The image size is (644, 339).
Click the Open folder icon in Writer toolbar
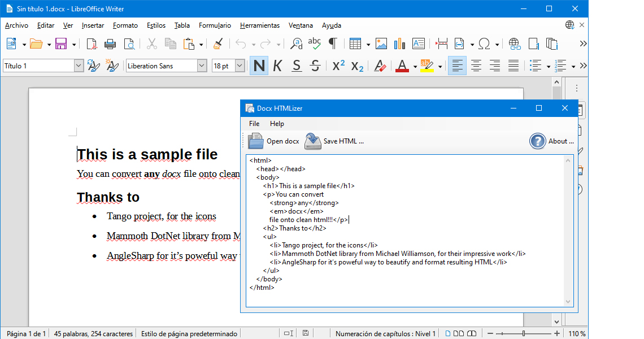[x=36, y=44]
